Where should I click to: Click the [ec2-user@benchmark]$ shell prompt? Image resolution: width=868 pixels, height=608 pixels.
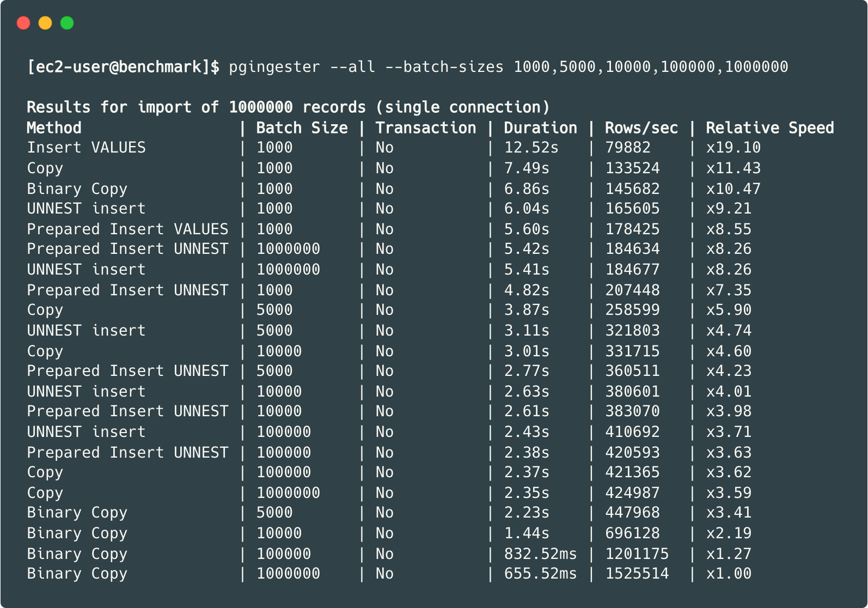coord(123,67)
